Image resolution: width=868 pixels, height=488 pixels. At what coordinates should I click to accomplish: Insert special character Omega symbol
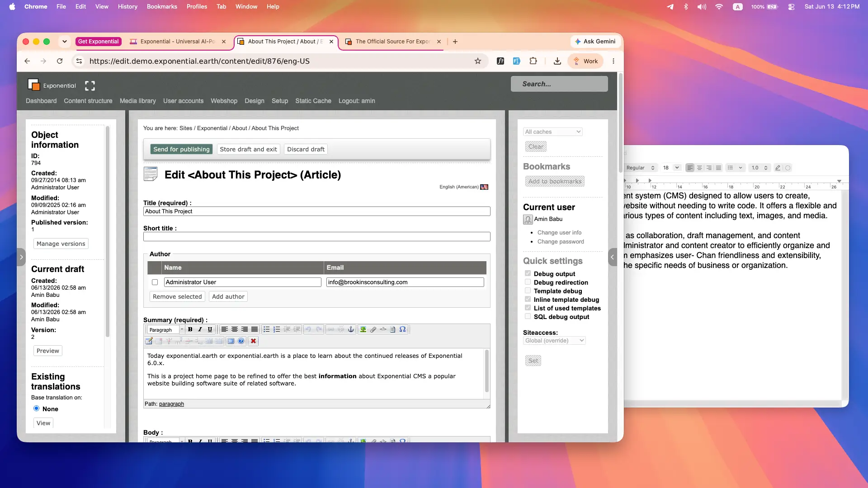402,329
